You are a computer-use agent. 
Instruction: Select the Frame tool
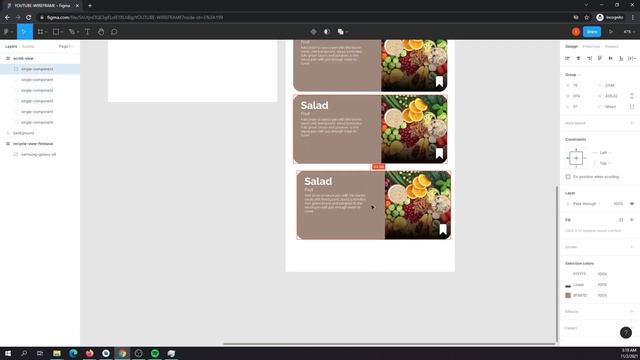coord(40,31)
